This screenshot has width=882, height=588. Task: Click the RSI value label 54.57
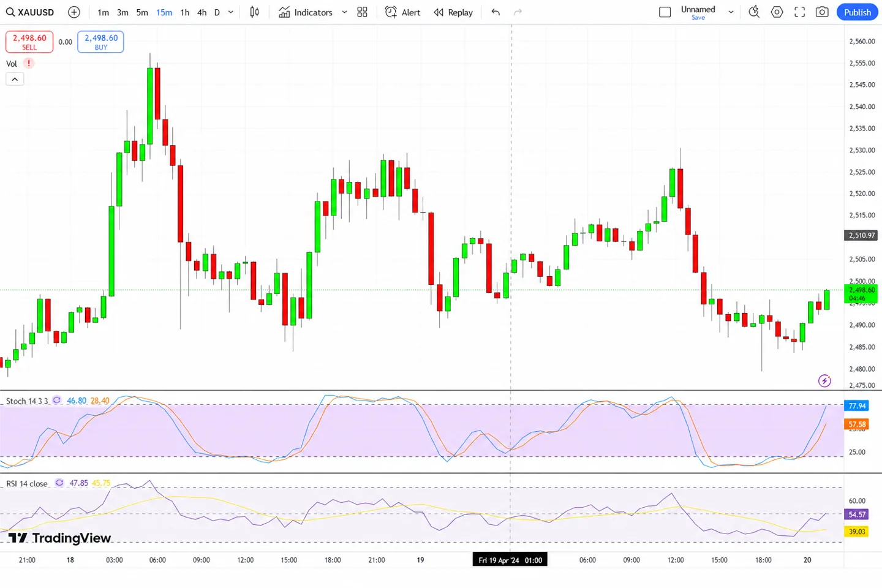point(857,514)
